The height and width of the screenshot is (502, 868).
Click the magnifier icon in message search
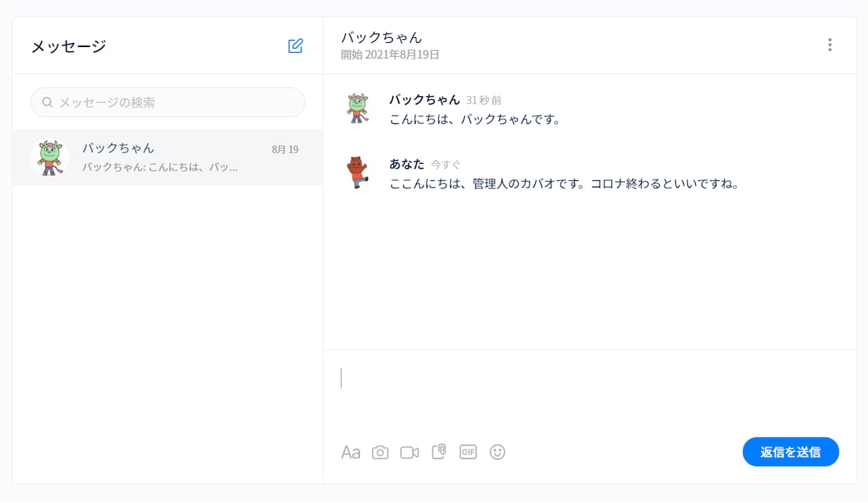[x=48, y=103]
